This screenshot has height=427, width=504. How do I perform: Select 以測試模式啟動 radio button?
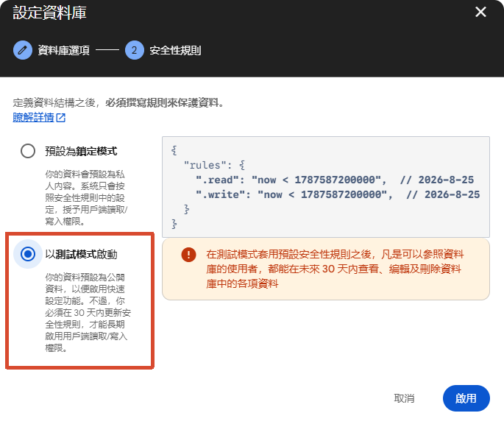(28, 254)
